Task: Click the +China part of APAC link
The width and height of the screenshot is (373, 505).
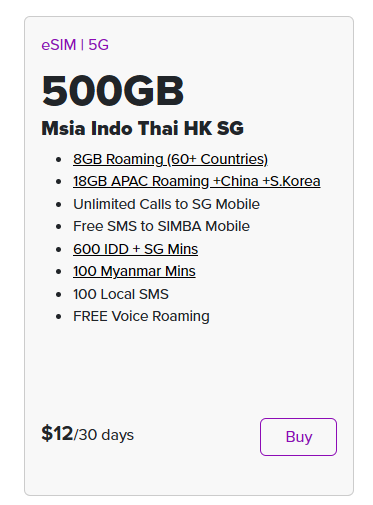Action: tap(236, 181)
